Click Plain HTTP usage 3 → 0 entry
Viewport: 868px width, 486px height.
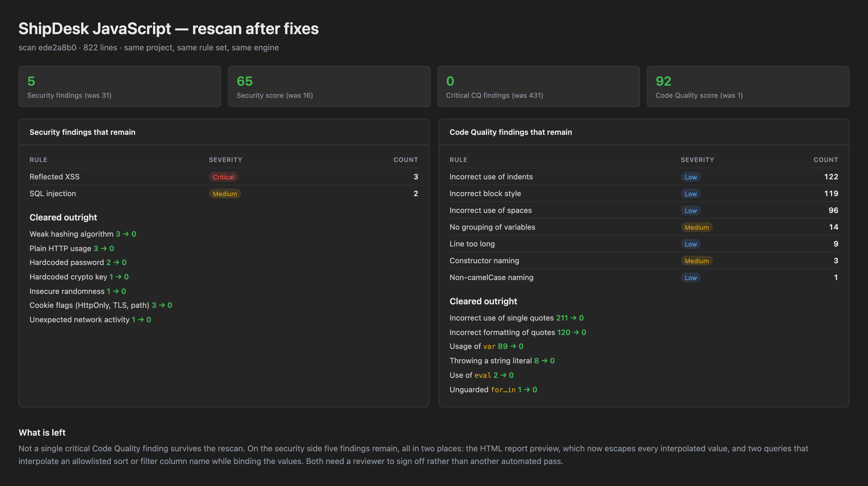click(72, 248)
